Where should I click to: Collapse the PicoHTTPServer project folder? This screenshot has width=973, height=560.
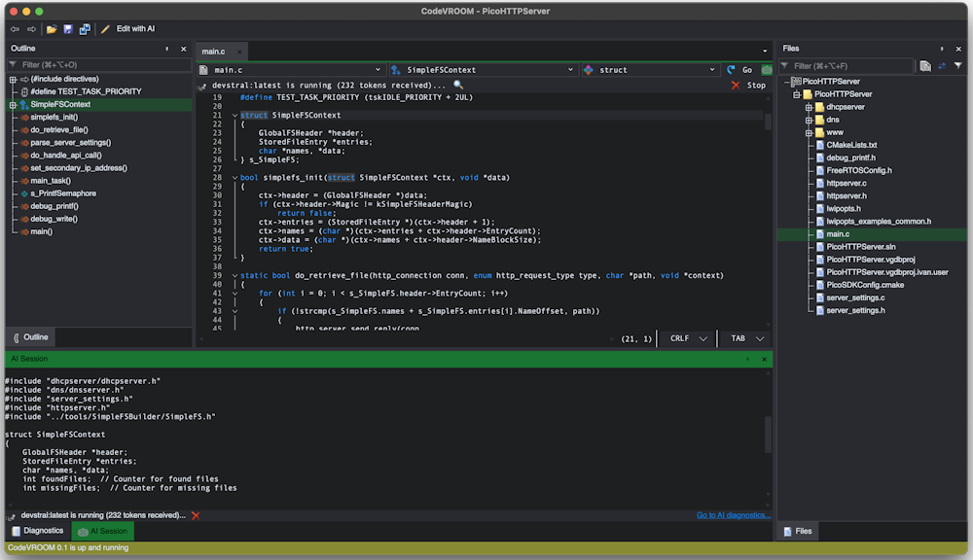click(x=798, y=95)
